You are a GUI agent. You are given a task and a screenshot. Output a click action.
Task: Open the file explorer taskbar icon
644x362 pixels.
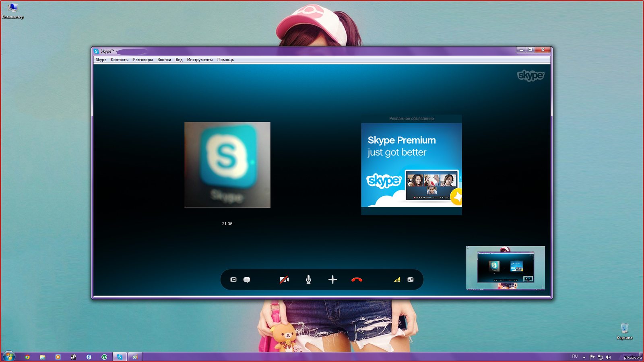[42, 357]
